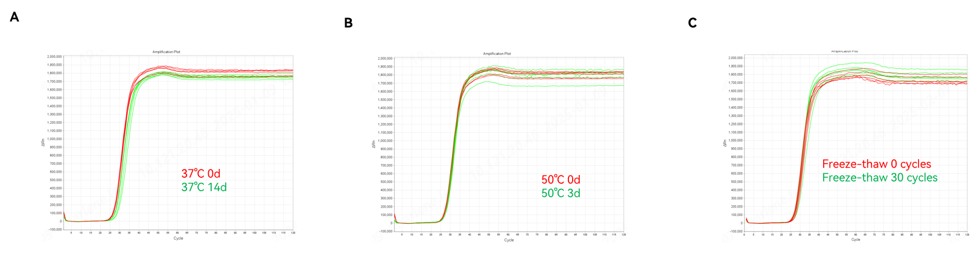Click the Cycle x-axis label in panel A
Image resolution: width=980 pixels, height=254 pixels.
pyautogui.click(x=178, y=238)
